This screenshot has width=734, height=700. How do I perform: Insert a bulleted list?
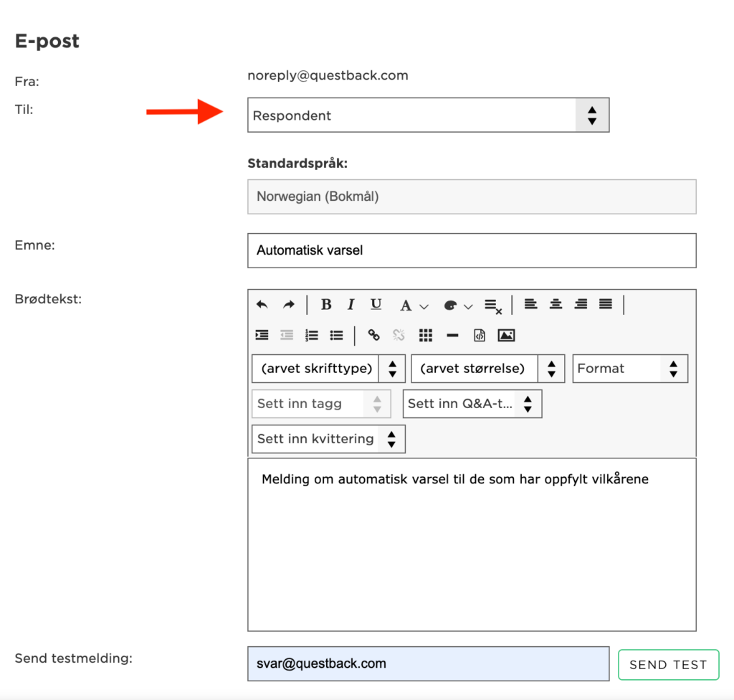tap(336, 335)
